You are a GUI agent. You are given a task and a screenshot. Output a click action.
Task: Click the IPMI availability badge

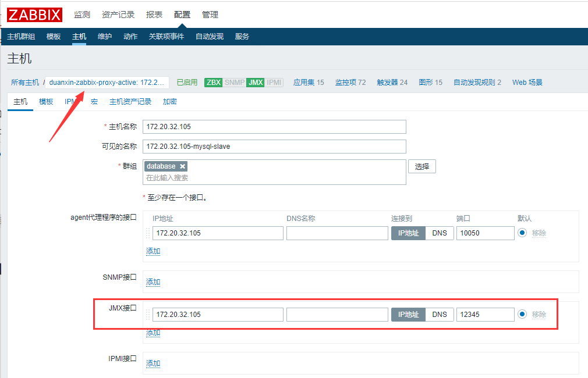274,83
